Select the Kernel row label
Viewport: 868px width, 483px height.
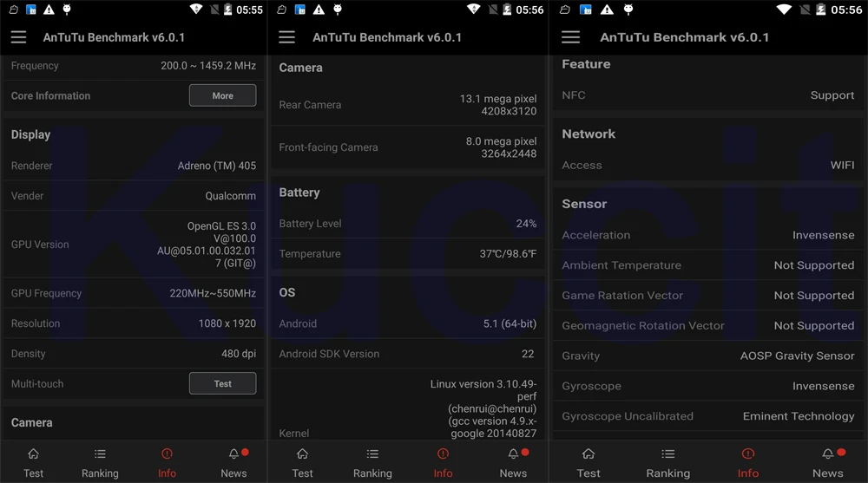[x=294, y=434]
